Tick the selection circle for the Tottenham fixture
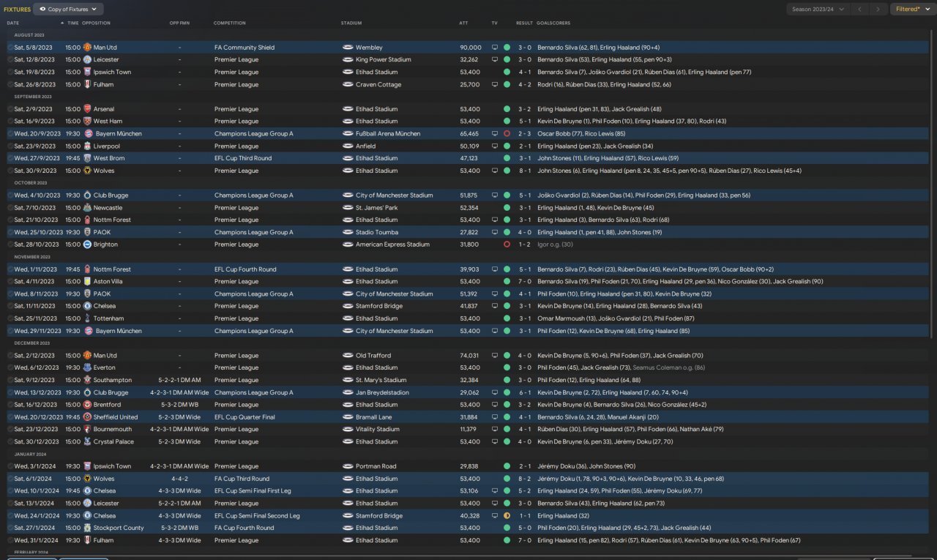937x560 pixels. (x=10, y=318)
